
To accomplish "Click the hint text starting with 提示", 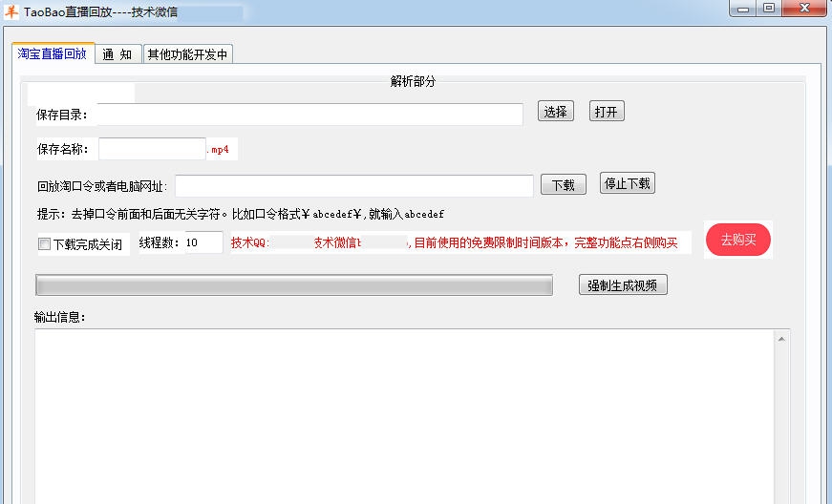I will point(241,214).
